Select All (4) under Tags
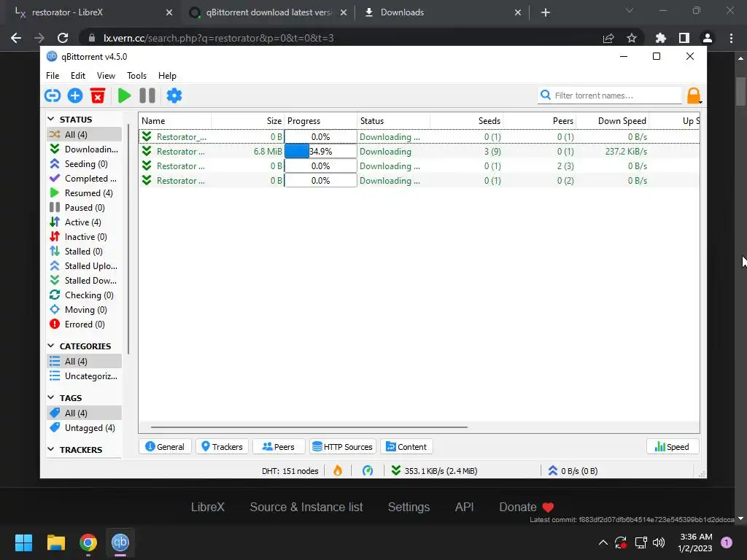Image resolution: width=747 pixels, height=560 pixels. point(85,413)
